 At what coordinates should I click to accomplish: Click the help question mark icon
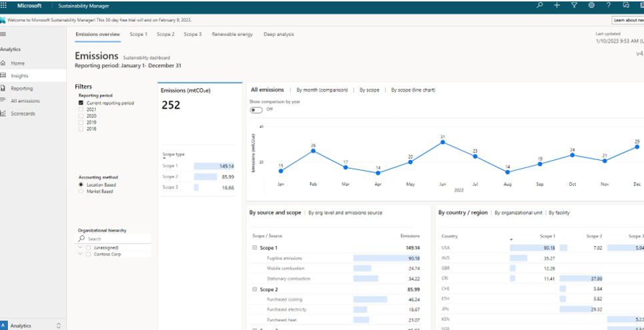[608, 5]
